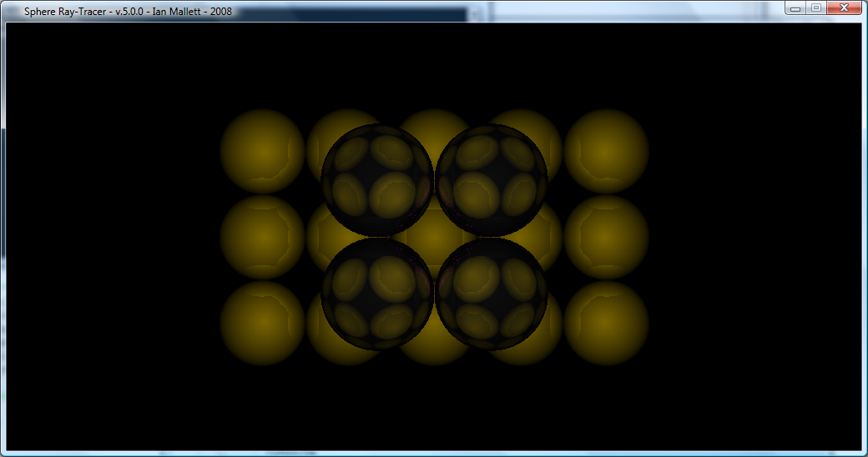
Task: Minimize the Sphere Ray-Tracer window
Action: 796,8
